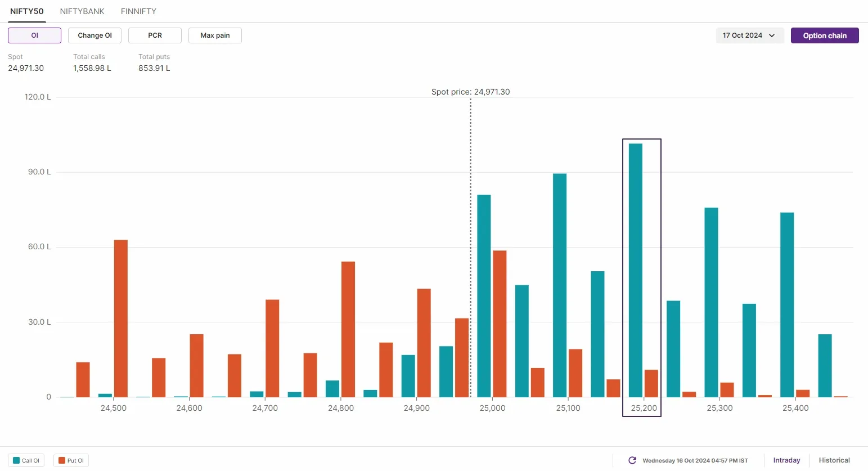Click the 25,400 call OI bar
This screenshot has width=868, height=471.
787,305
